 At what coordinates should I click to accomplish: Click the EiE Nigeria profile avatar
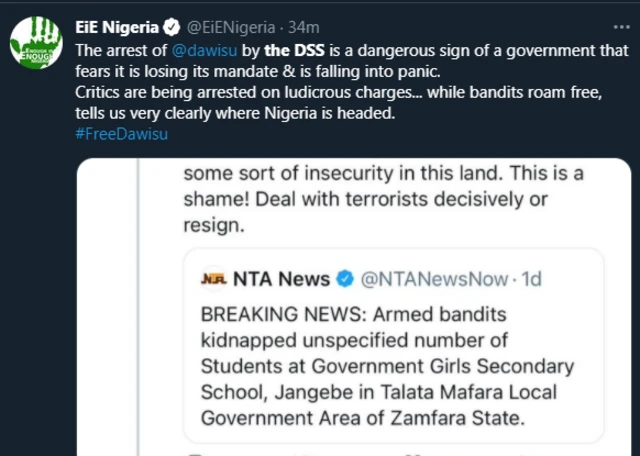coord(39,40)
